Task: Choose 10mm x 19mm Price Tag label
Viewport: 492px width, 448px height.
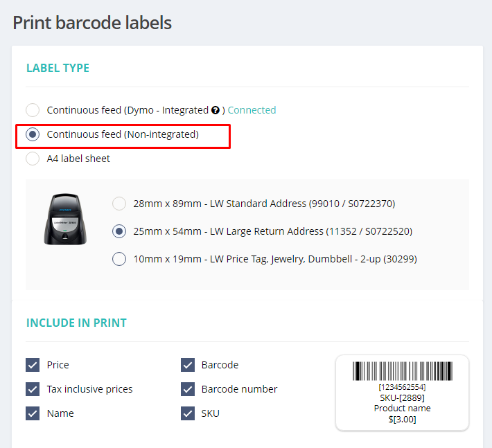Action: pos(119,259)
